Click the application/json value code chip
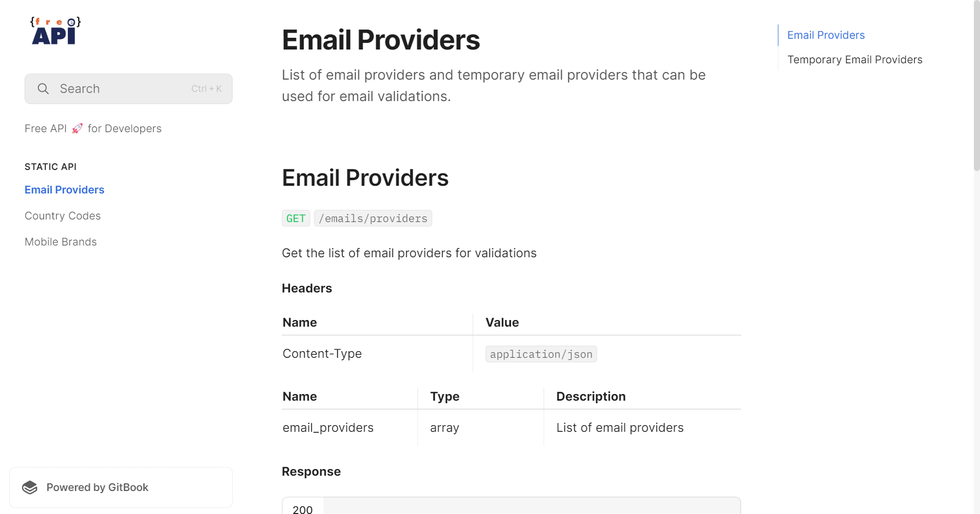The height and width of the screenshot is (514, 980). (541, 354)
